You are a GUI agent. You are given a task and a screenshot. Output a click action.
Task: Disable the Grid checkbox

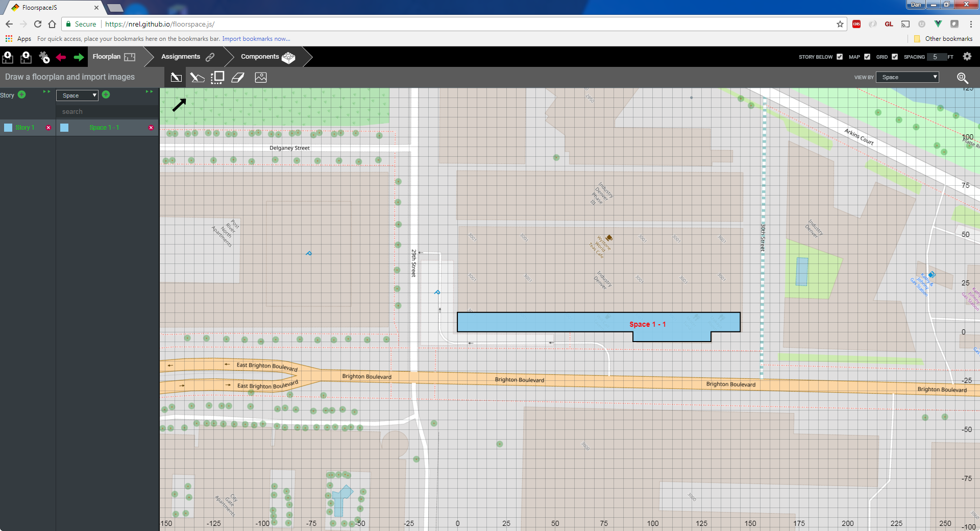pos(895,57)
